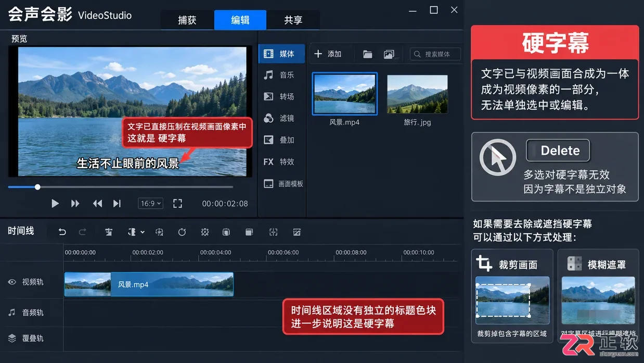The width and height of the screenshot is (644, 363).
Task: Click the 时间线 timeline label
Action: [21, 231]
